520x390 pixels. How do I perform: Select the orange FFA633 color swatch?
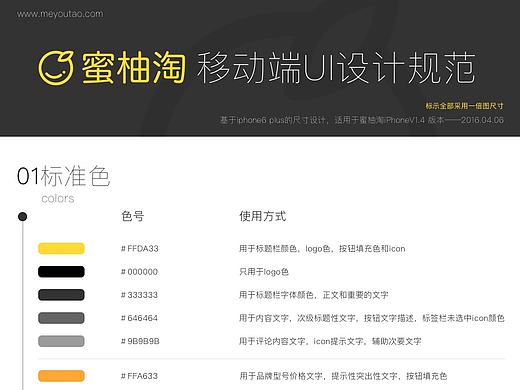point(61,376)
